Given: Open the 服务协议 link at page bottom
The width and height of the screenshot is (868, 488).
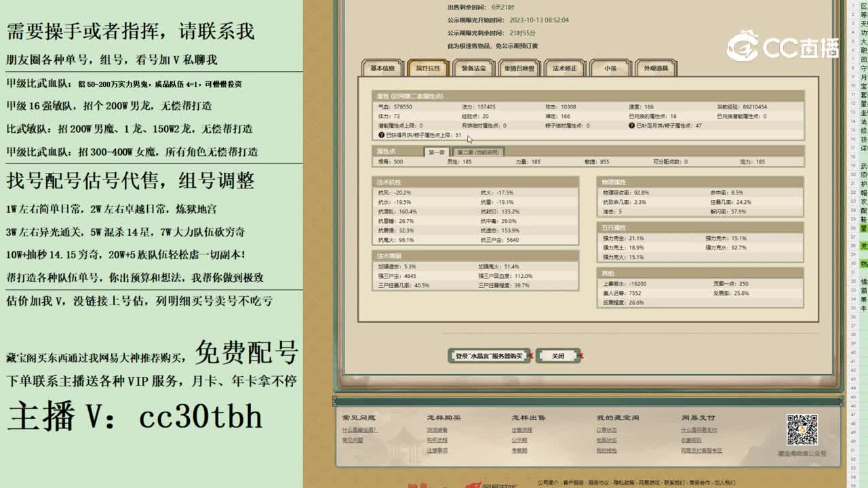Looking at the screenshot, I should [x=598, y=483].
